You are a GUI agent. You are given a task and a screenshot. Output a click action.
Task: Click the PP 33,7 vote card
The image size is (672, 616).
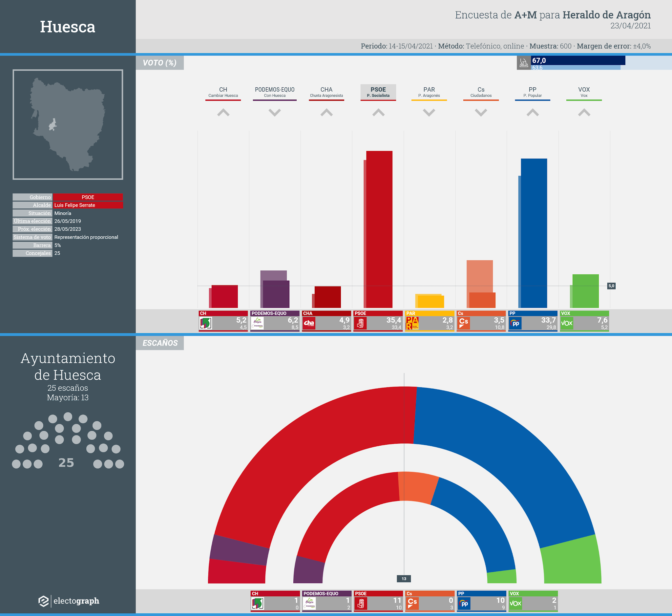coord(533,321)
